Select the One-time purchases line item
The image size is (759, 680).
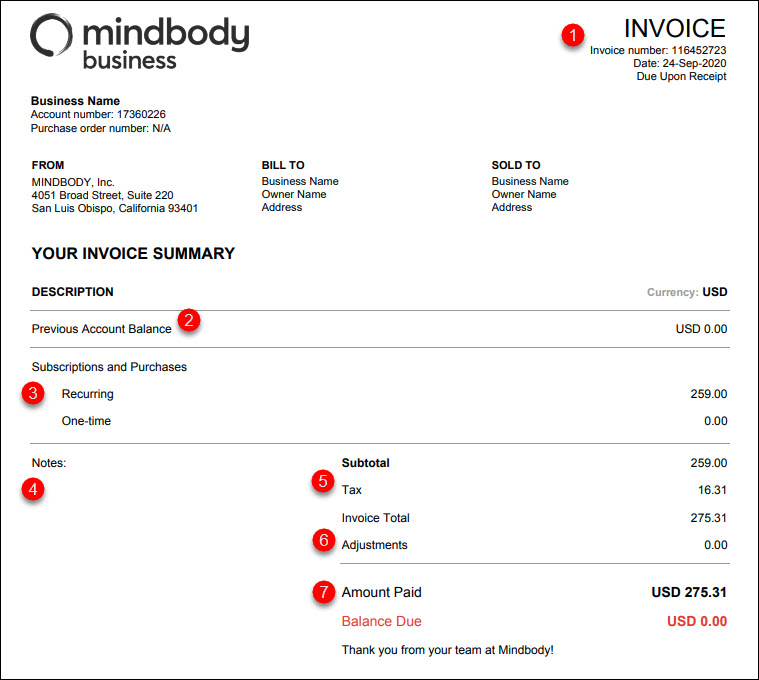(x=86, y=421)
